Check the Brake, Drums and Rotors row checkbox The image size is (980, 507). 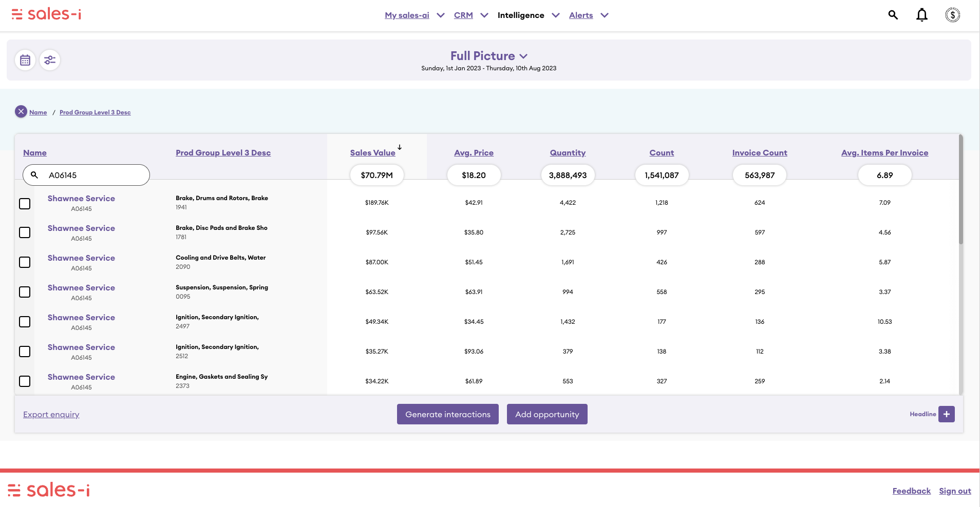[x=25, y=204]
